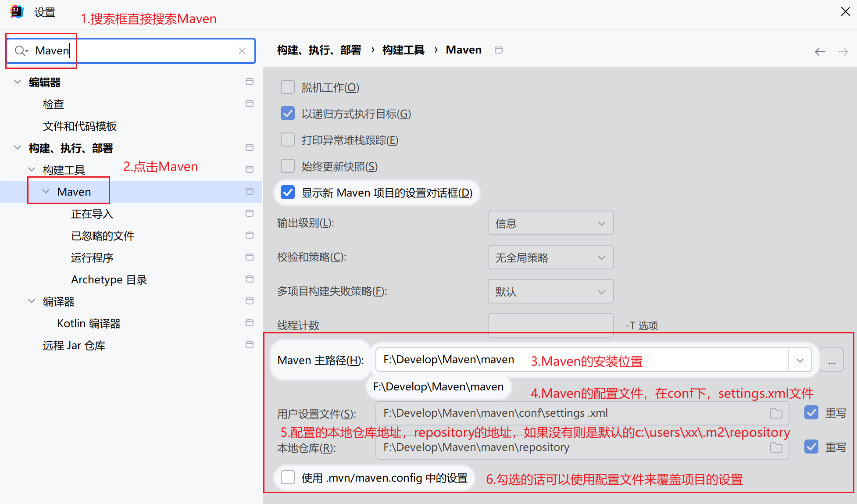This screenshot has width=857, height=504.
Task: Click the project-level icon beside 编译器
Action: click(x=250, y=301)
